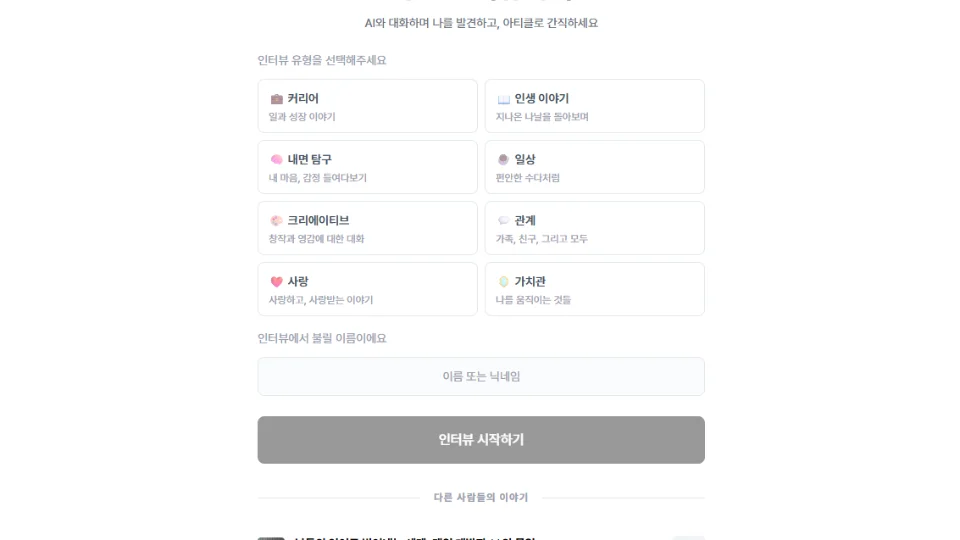
Task: Click the open book icon for 인생 이야기
Action: point(504,99)
